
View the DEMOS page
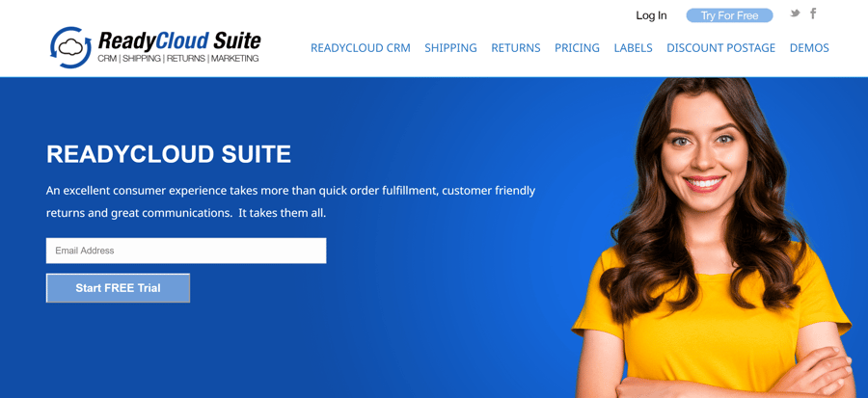pyautogui.click(x=809, y=48)
